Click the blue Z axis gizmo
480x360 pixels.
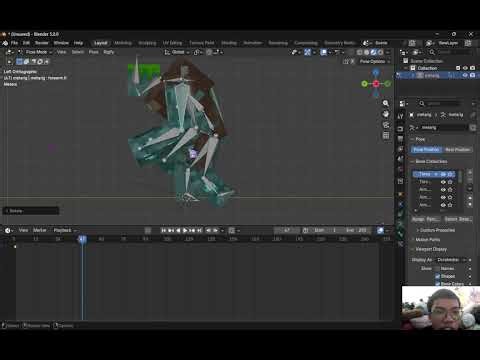click(x=376, y=72)
